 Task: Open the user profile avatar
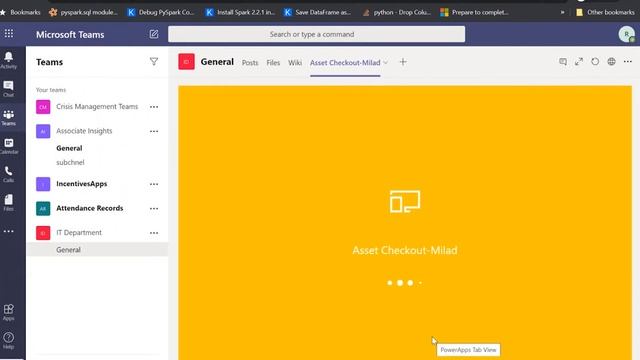[627, 34]
